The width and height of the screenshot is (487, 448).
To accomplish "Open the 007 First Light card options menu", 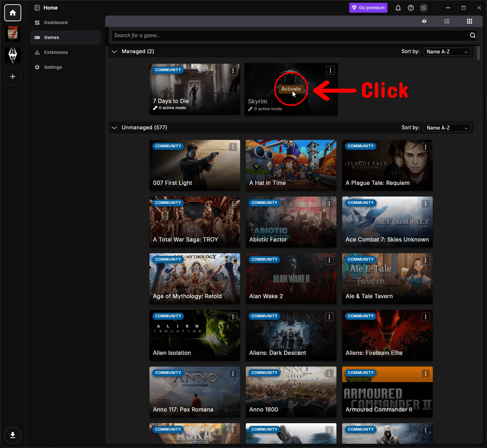I will tap(233, 147).
